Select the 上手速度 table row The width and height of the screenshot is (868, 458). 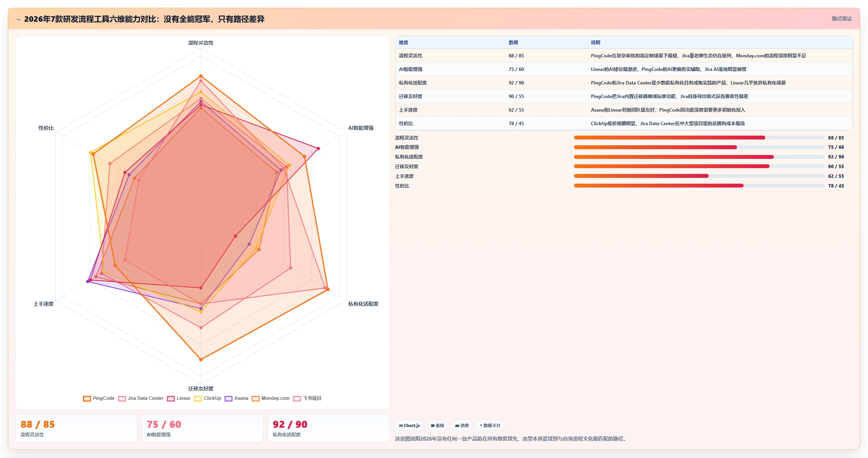pos(624,110)
